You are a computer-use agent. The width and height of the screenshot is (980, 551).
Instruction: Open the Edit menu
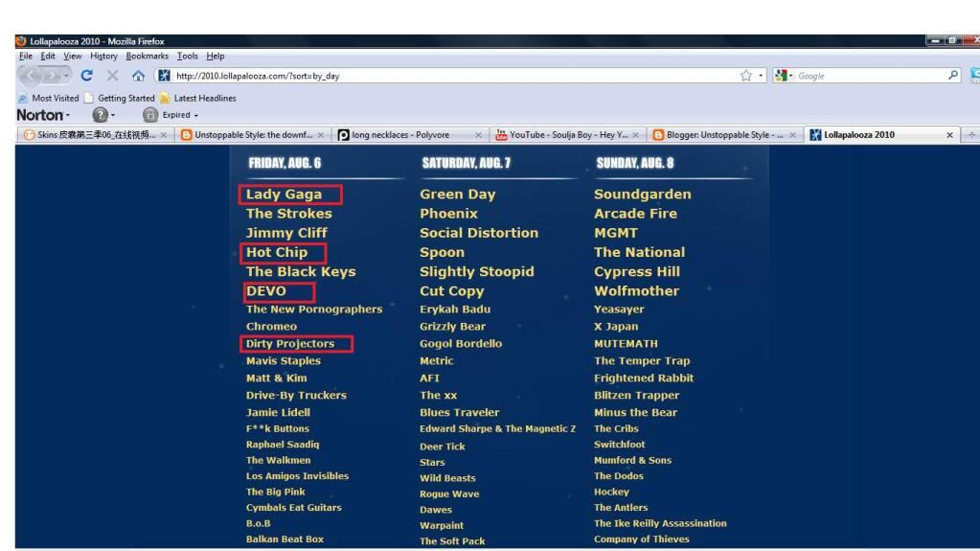pyautogui.click(x=48, y=57)
